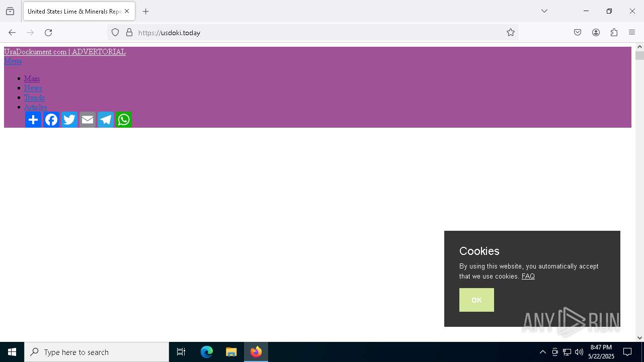Open the Articles link

36,107
